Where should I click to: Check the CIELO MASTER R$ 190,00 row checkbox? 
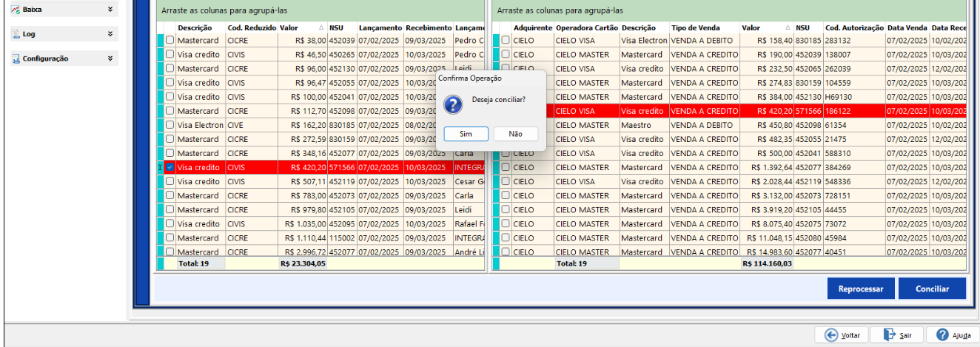tap(506, 55)
